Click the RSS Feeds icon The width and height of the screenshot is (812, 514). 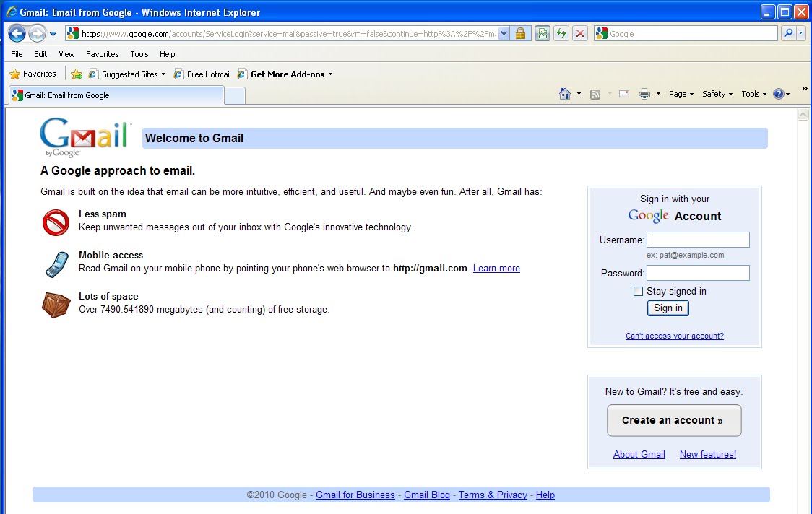click(595, 94)
